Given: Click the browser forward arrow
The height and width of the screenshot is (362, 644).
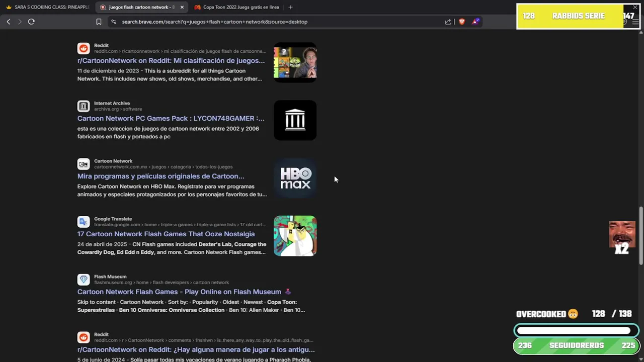Looking at the screenshot, I should click(x=20, y=22).
